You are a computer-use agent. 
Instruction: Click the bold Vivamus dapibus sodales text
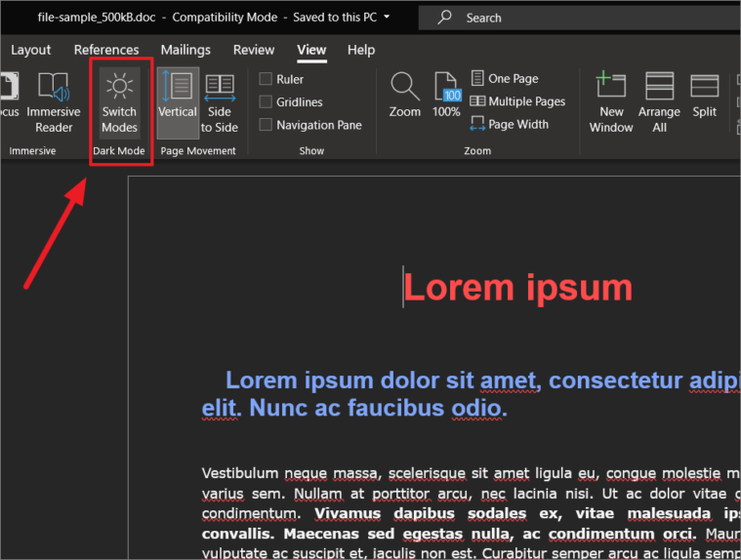tap(420, 513)
